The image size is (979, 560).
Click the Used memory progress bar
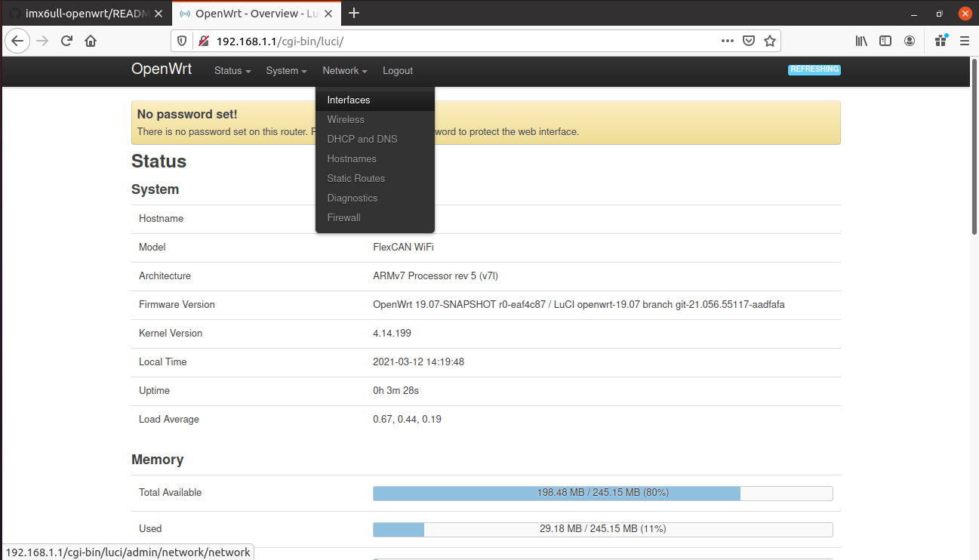tap(603, 529)
